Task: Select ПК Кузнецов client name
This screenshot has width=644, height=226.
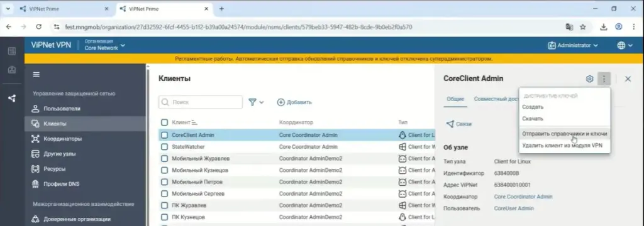Action: 188,217
